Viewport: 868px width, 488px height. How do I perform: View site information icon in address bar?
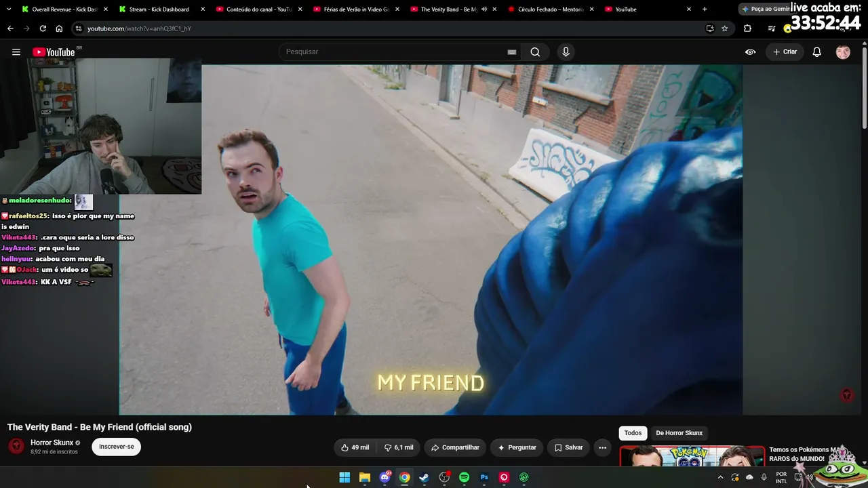tap(79, 28)
